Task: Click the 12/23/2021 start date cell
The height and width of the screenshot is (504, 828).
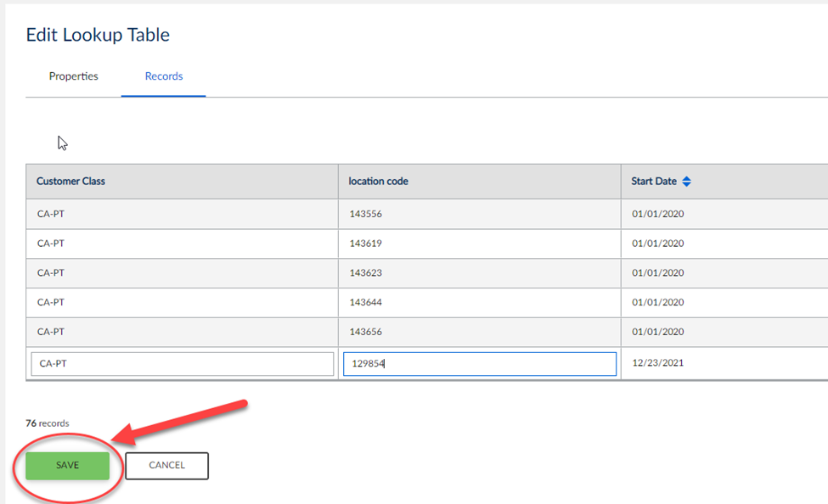Action: tap(658, 363)
